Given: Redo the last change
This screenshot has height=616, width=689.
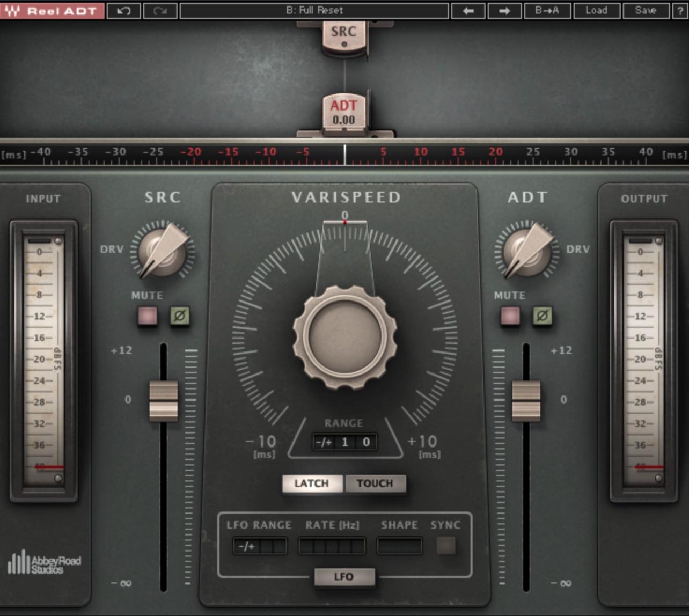Looking at the screenshot, I should pos(160,11).
